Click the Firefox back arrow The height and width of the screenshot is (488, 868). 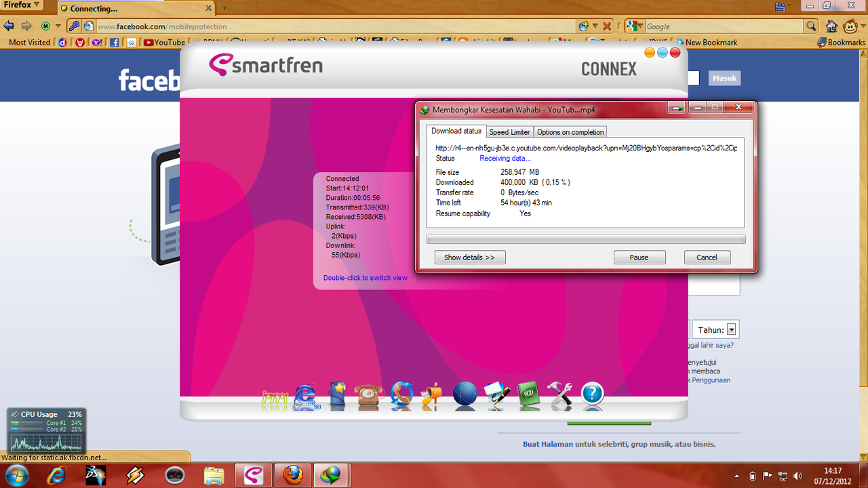point(9,26)
